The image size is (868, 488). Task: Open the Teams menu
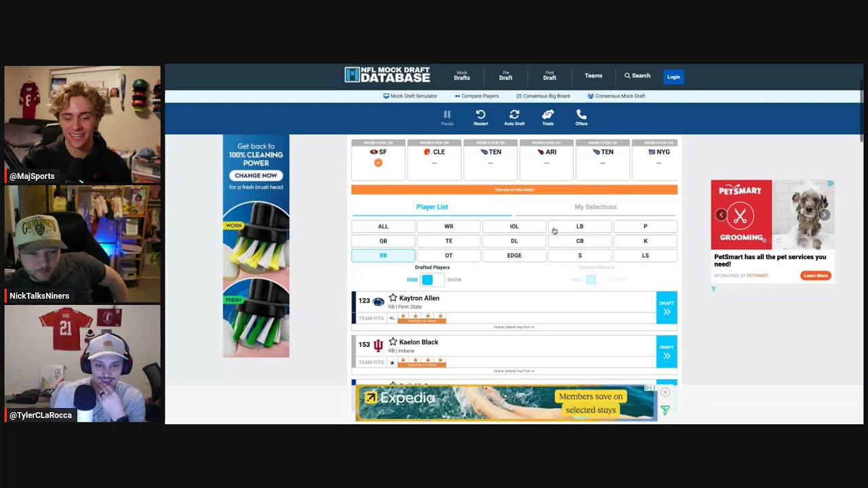[593, 76]
